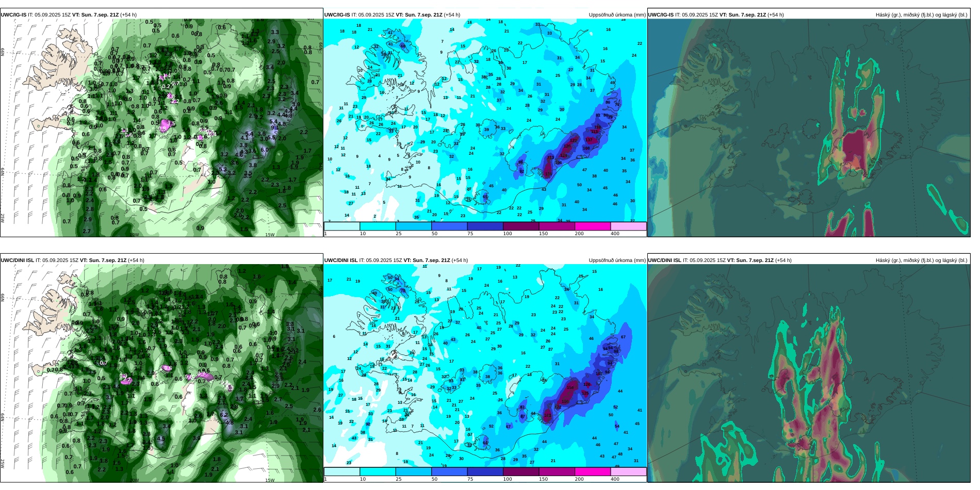Click the '15W' longitude label on the bottom-left map
Viewport: 980px width, 490px height.
(270, 480)
